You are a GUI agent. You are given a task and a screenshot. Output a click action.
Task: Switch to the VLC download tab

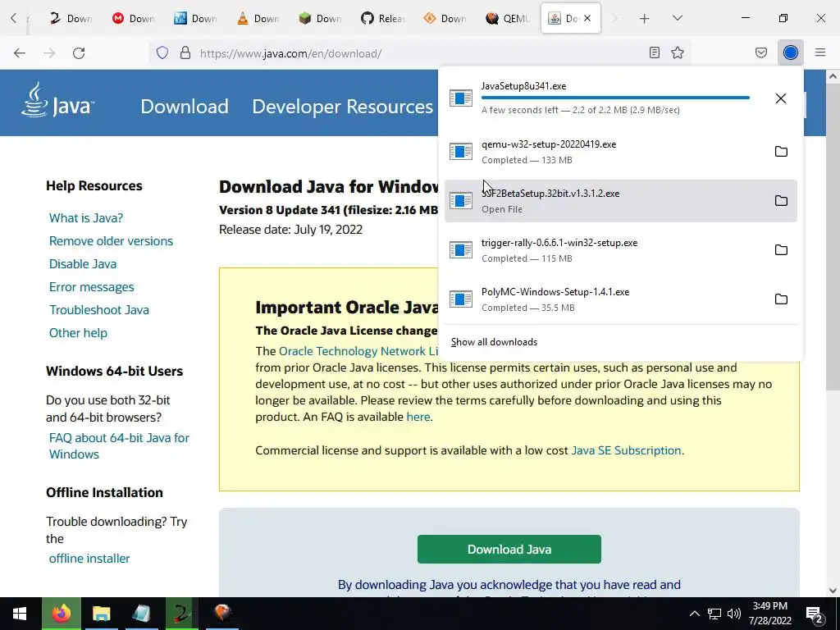(x=258, y=19)
